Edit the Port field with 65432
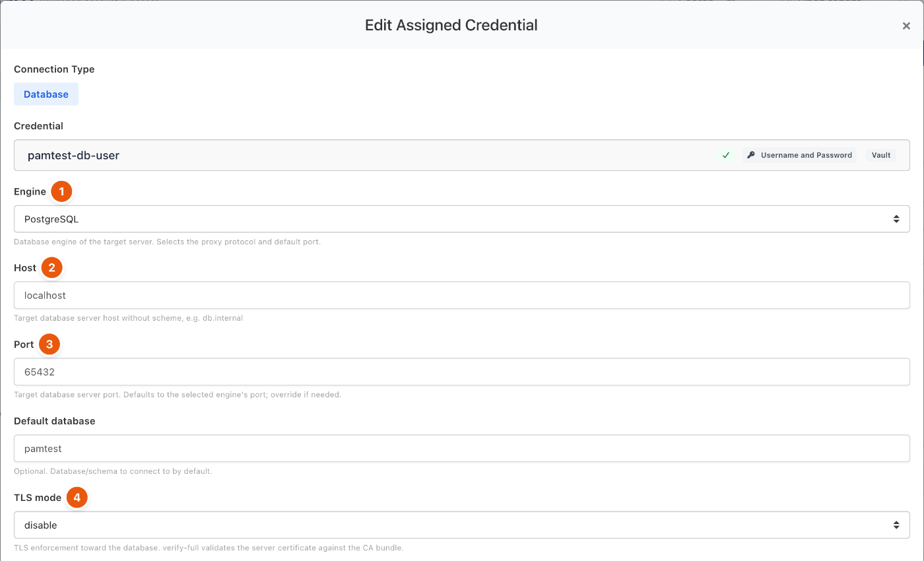This screenshot has height=561, width=924. point(462,372)
